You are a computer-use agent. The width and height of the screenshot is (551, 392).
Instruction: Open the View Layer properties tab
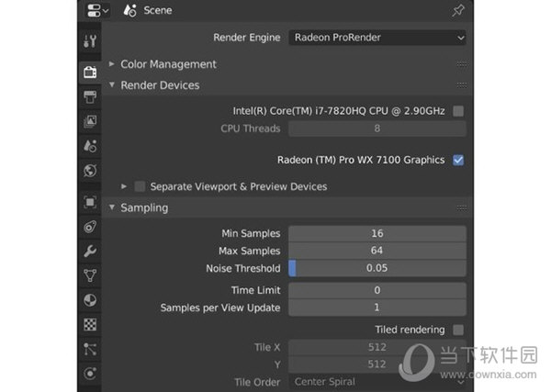90,121
